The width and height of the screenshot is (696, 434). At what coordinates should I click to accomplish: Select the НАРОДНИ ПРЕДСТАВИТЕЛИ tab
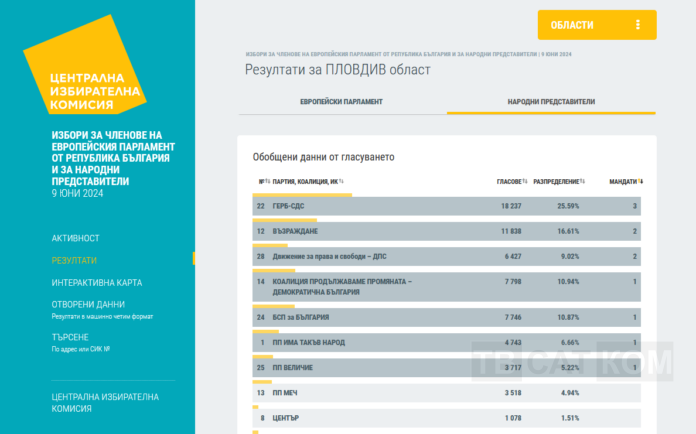pos(551,102)
